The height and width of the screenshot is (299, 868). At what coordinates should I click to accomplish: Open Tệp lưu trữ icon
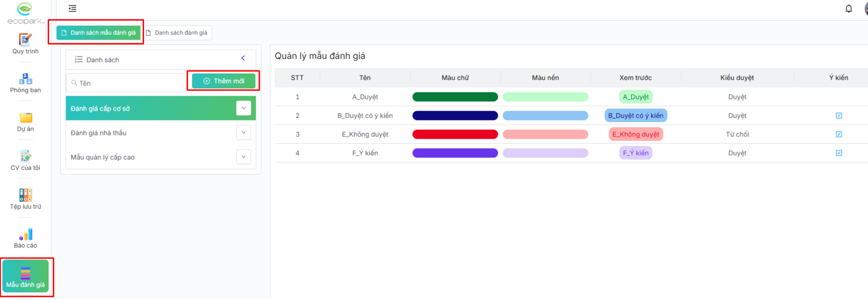pyautogui.click(x=25, y=196)
